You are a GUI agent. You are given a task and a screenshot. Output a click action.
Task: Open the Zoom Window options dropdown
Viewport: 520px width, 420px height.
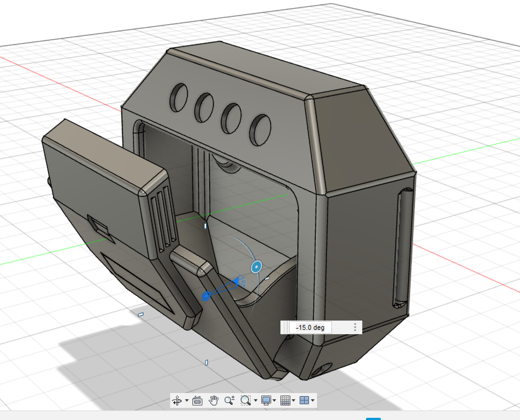[x=256, y=400]
